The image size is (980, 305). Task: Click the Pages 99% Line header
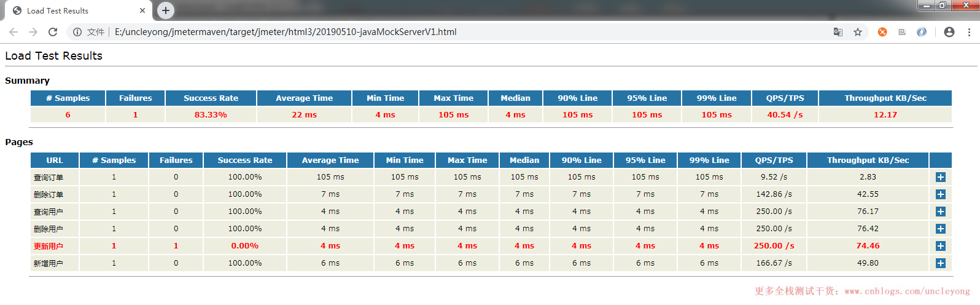(709, 160)
